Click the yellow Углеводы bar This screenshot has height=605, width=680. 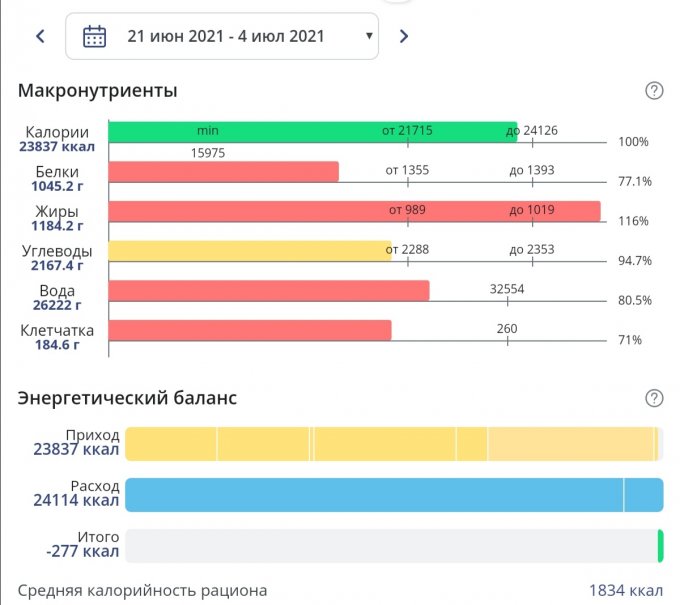coord(249,251)
